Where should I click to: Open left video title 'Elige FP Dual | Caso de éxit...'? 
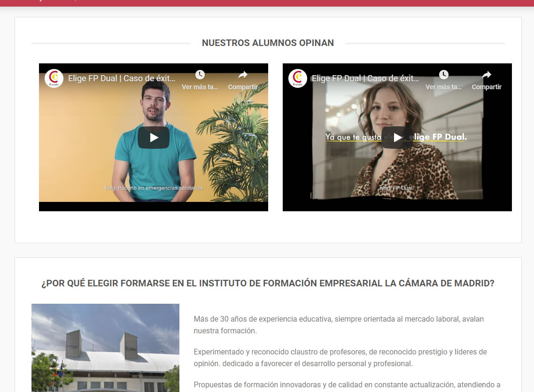click(122, 78)
